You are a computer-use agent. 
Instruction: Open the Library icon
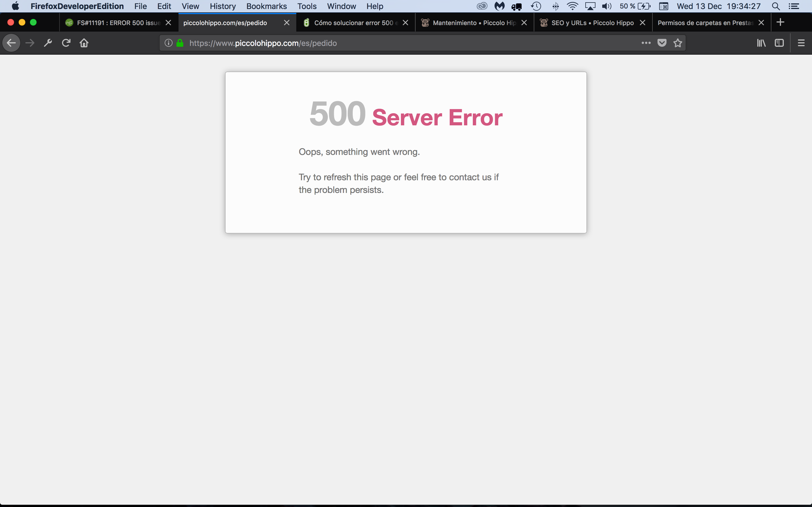click(x=761, y=43)
